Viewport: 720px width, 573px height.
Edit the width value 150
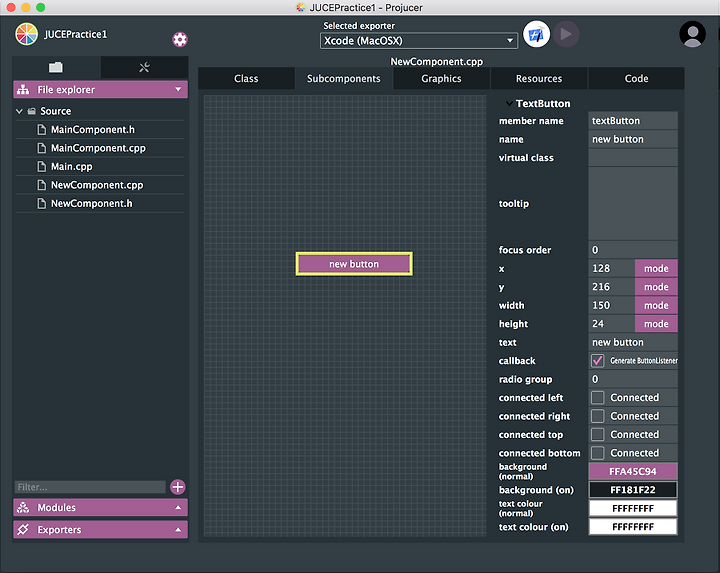coord(612,305)
